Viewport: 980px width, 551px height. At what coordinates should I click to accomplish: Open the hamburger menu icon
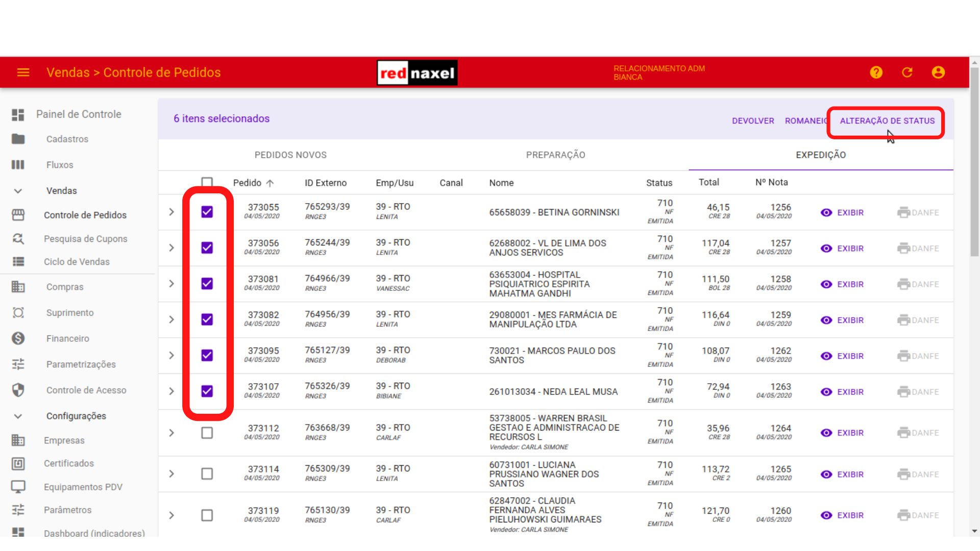click(23, 72)
